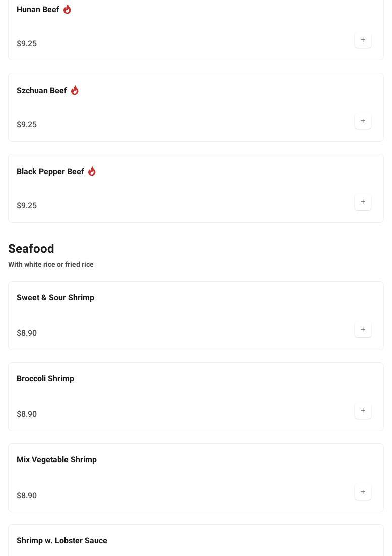
Task: Click the flame icon beside Black Pepper Beef
Action: (x=92, y=172)
